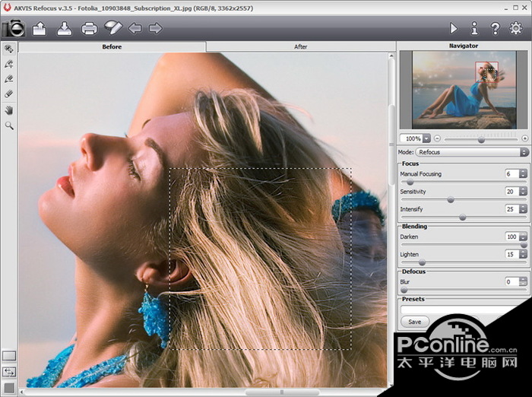Select the Eraser tool in left toolbar

[x=9, y=94]
